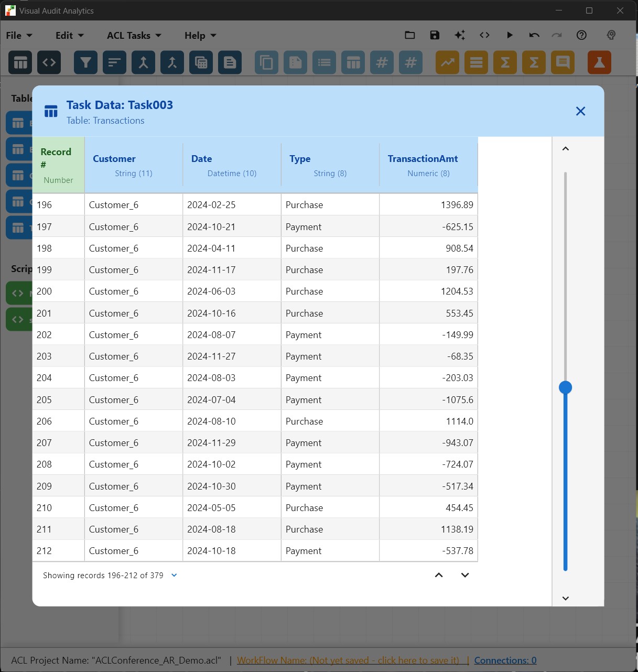Image resolution: width=638 pixels, height=672 pixels.
Task: Click the up chevron above the scrollbar
Action: click(565, 148)
